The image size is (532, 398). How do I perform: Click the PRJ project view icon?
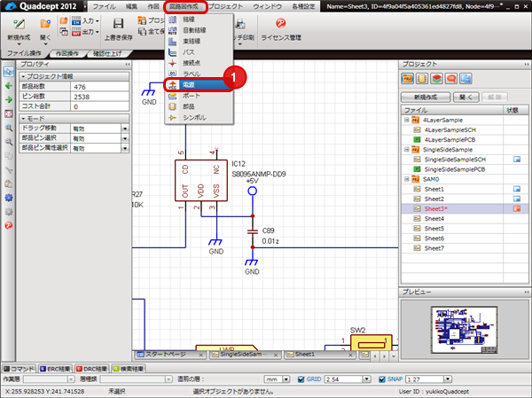(407, 79)
